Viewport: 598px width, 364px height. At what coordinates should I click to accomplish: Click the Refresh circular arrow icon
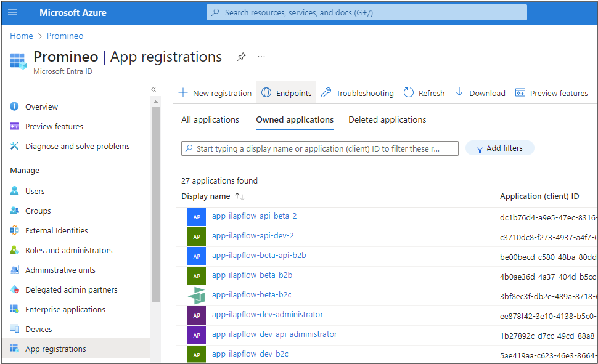[x=409, y=92]
